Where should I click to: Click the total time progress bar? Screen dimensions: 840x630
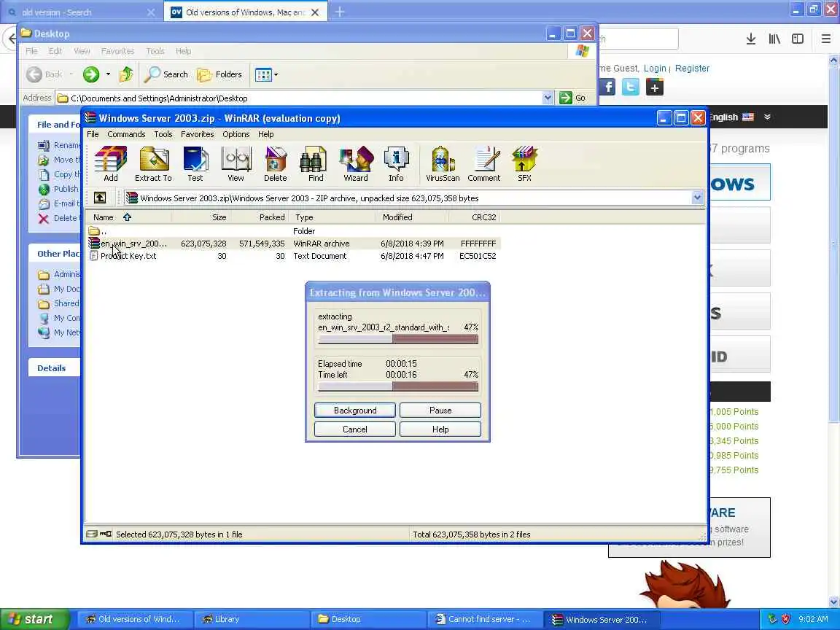tap(397, 386)
